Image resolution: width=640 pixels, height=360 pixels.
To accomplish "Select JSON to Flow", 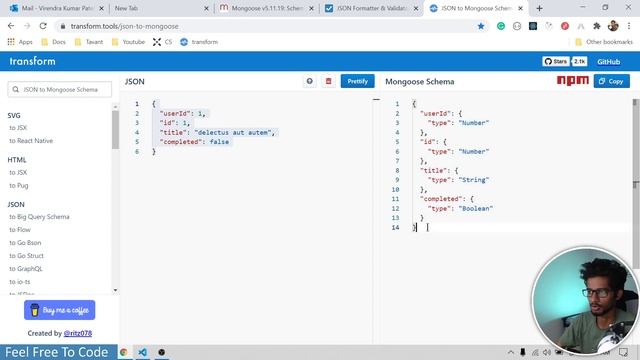I will click(x=20, y=230).
